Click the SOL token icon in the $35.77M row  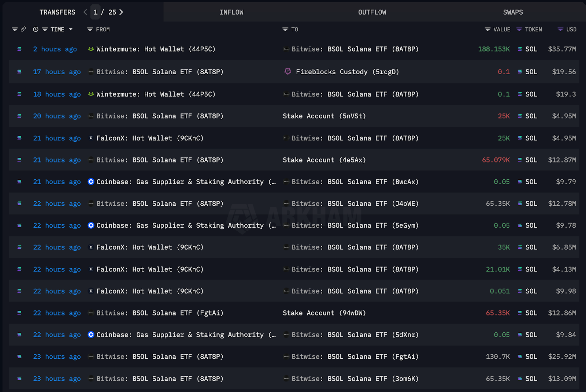(520, 49)
